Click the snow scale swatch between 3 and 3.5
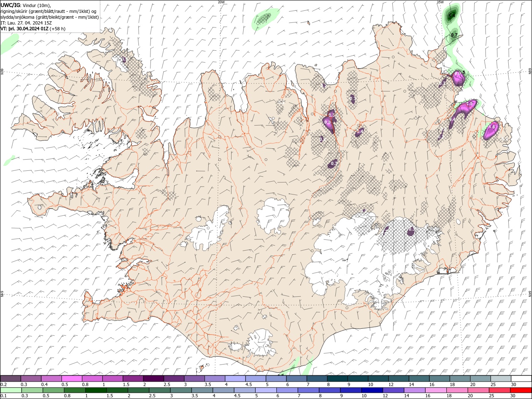The height and width of the screenshot is (399, 532). click(195, 379)
